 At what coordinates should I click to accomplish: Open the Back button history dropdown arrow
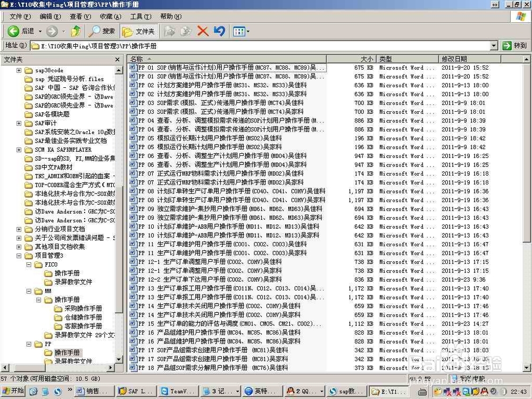[x=40, y=31]
